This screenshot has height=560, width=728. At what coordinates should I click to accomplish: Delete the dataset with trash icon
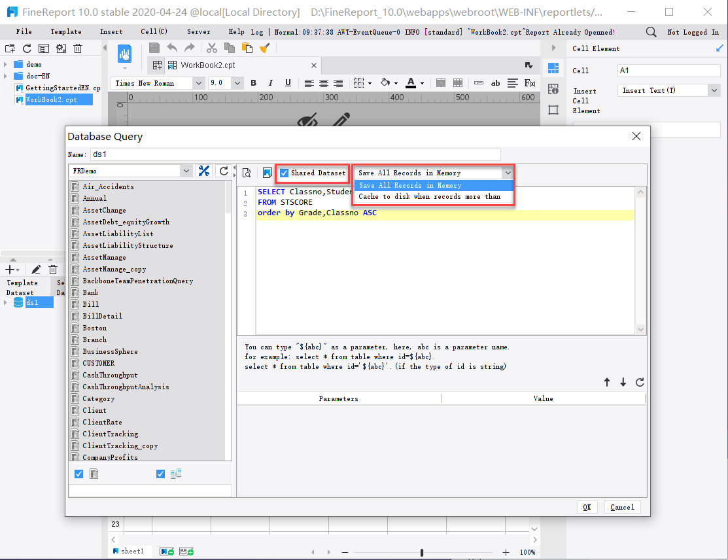tap(53, 270)
